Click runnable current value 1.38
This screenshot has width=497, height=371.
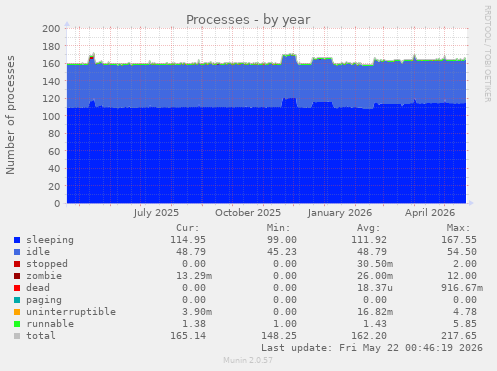coord(194,324)
